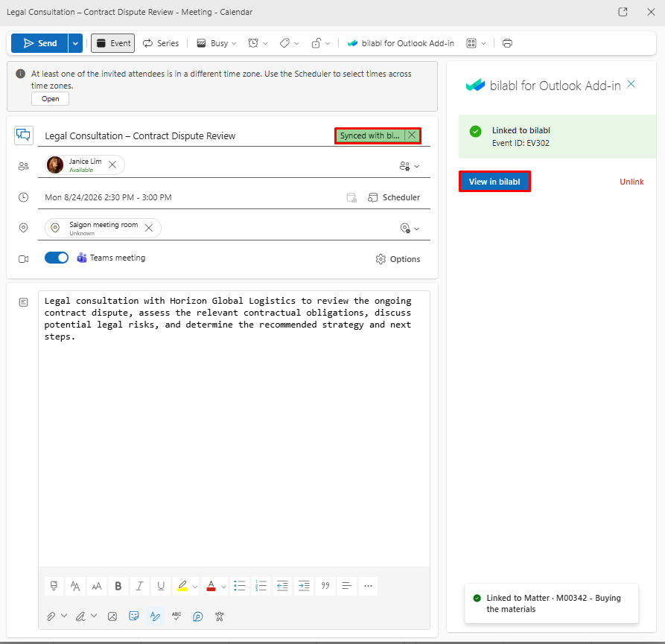Click the format painter icon
This screenshot has width=665, height=644.
click(x=54, y=586)
